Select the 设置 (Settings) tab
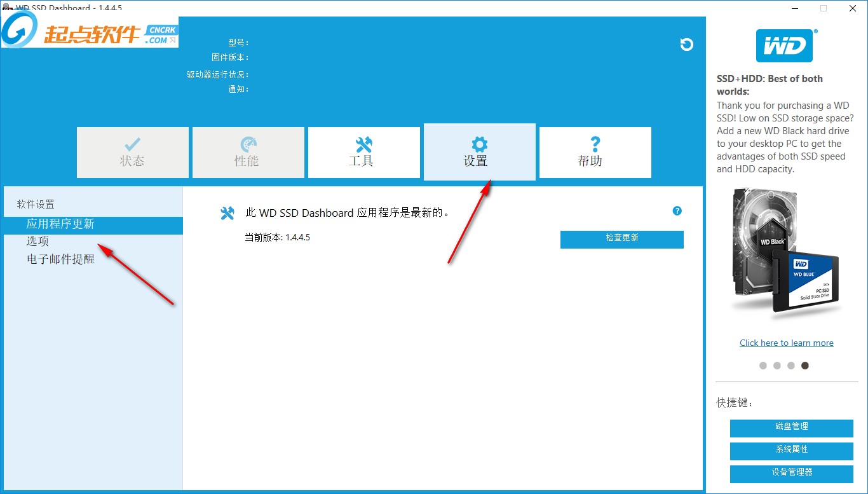This screenshot has height=494, width=868. coord(480,152)
